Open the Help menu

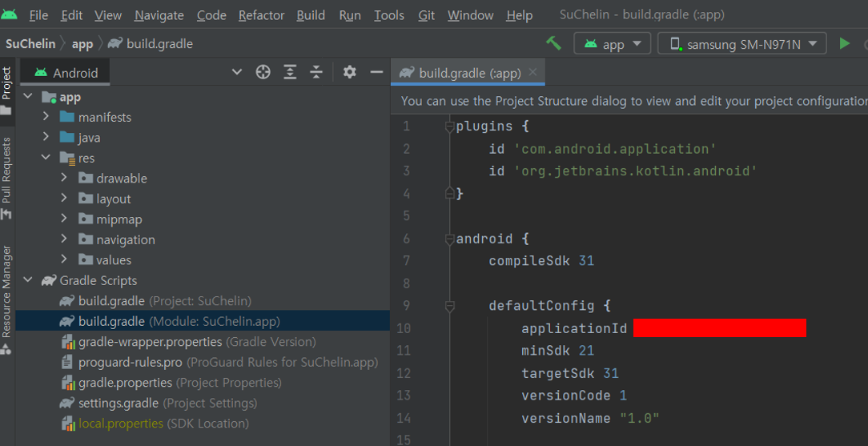pyautogui.click(x=519, y=15)
